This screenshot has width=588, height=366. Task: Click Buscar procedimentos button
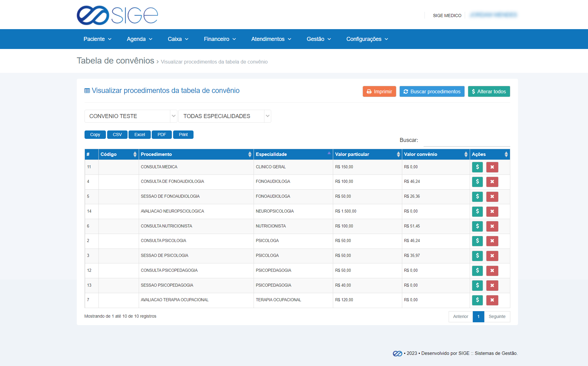(x=432, y=91)
